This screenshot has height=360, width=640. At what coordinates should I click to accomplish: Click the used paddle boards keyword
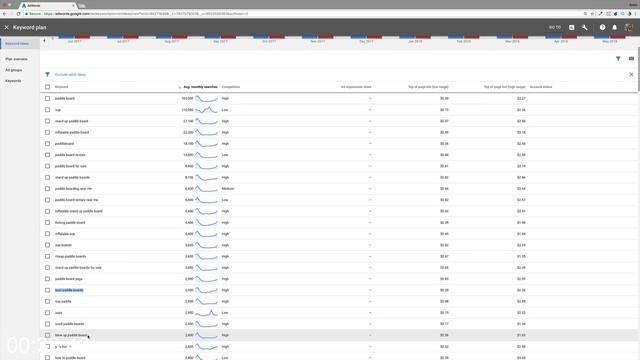point(69,324)
